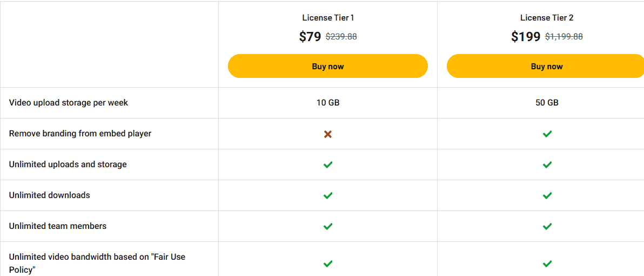
Task: Click Tier 1 checkmark for Unlimited team members
Action: coord(328,226)
